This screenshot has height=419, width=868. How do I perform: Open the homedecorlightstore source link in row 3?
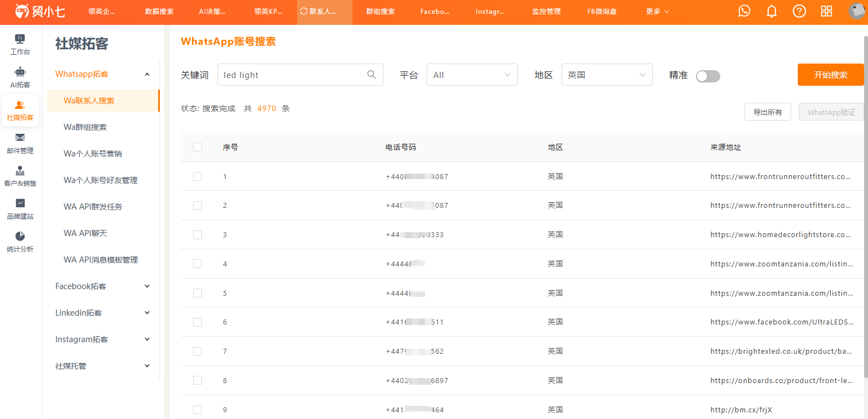pos(781,234)
